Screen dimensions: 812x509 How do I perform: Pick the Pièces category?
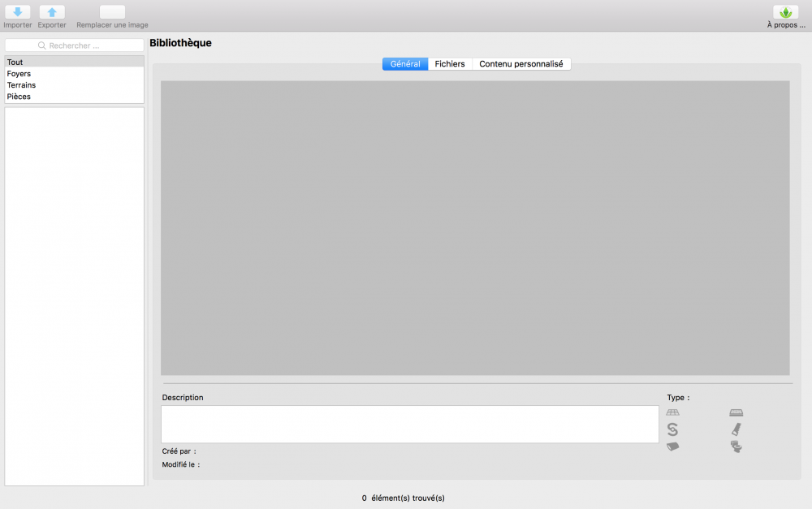coord(74,97)
